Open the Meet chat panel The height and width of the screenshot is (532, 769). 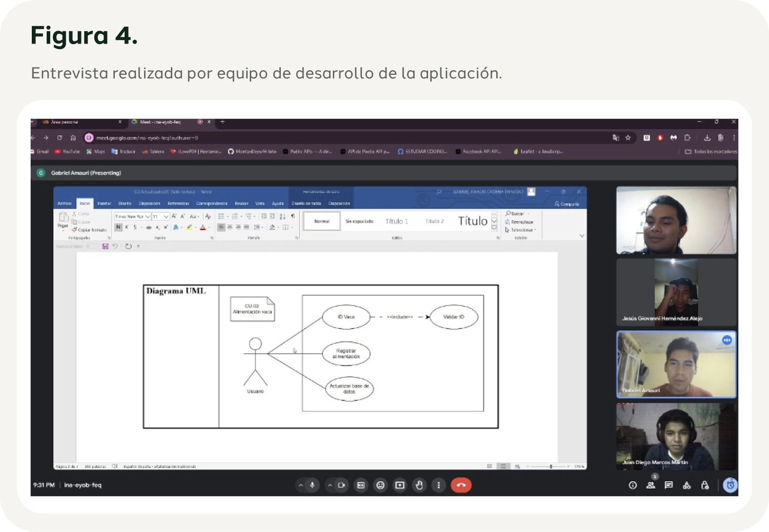coord(669,485)
